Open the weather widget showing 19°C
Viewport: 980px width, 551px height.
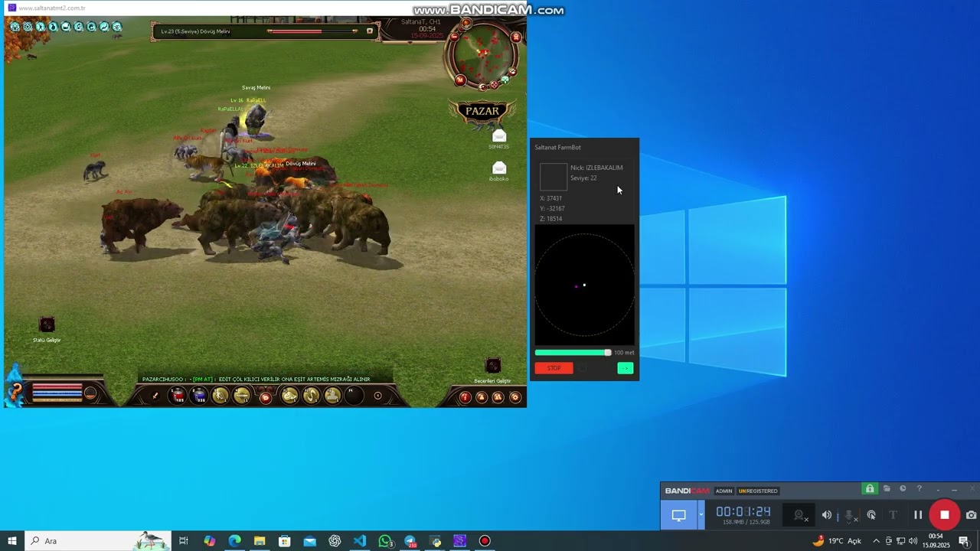(837, 541)
